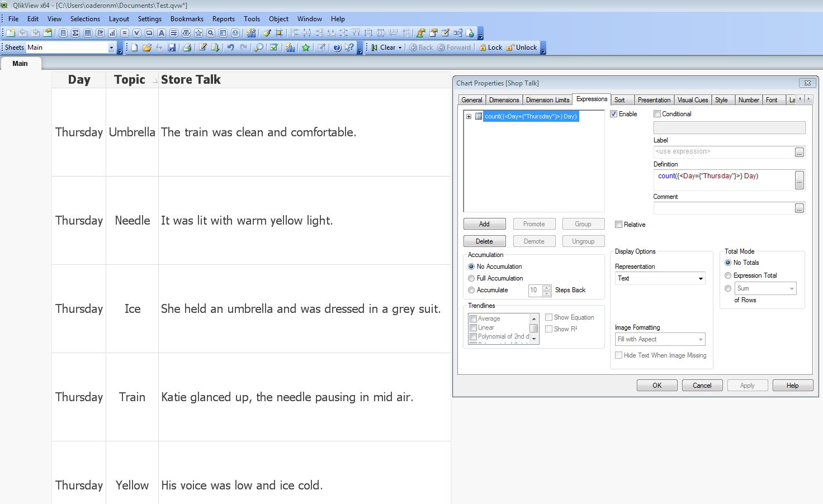Click the Open folder icon

coord(147,47)
